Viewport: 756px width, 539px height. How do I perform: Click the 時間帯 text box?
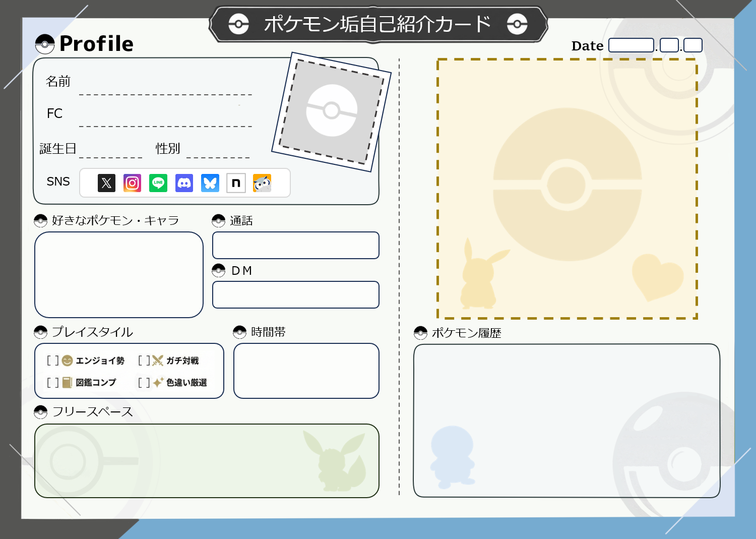pyautogui.click(x=306, y=371)
